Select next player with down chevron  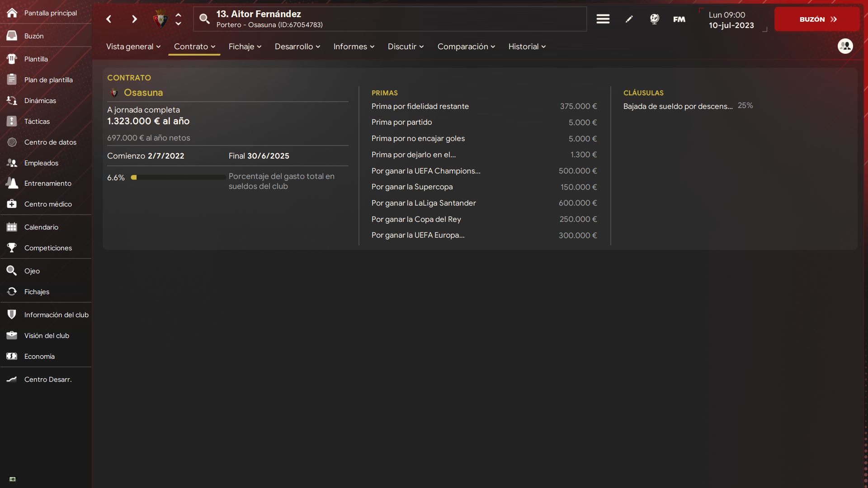[179, 23]
